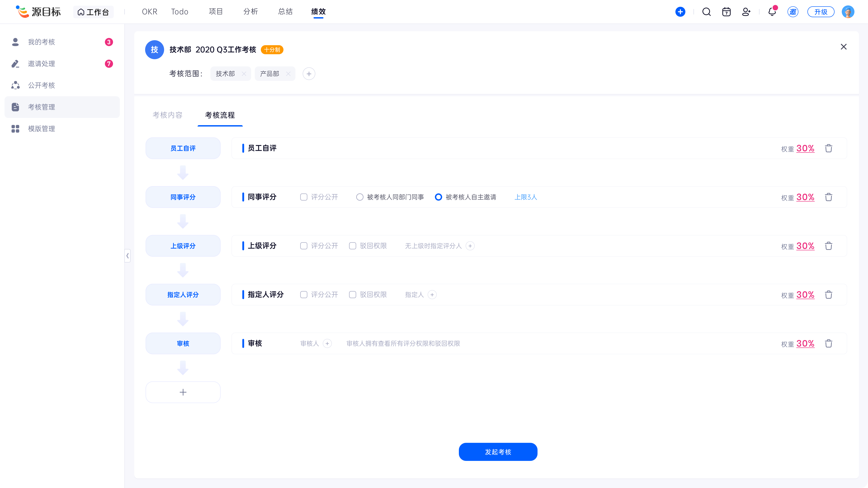
Task: Delete the 审核 step with trash icon
Action: pyautogui.click(x=828, y=343)
